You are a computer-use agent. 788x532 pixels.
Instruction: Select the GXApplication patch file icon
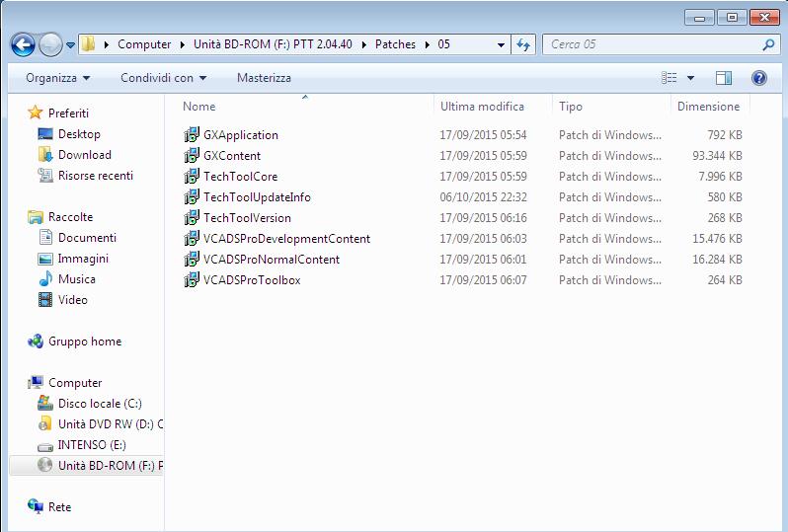[x=192, y=134]
